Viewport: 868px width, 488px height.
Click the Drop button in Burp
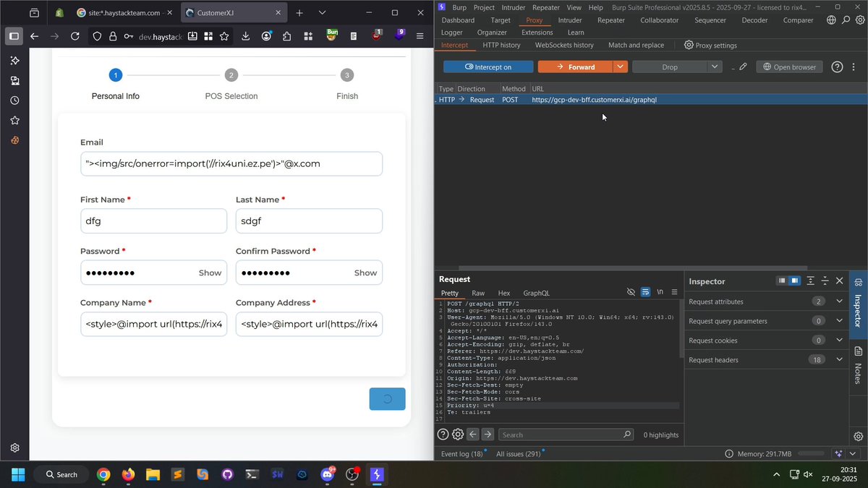point(669,67)
